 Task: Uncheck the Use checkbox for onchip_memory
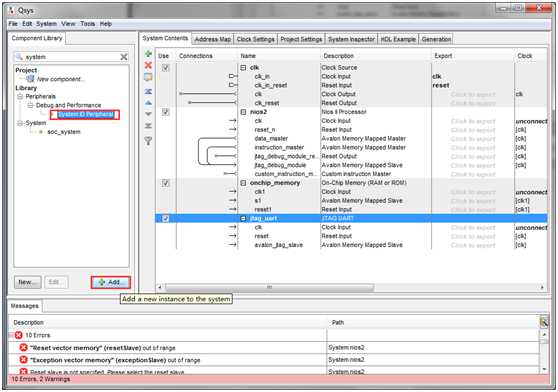[x=165, y=183]
